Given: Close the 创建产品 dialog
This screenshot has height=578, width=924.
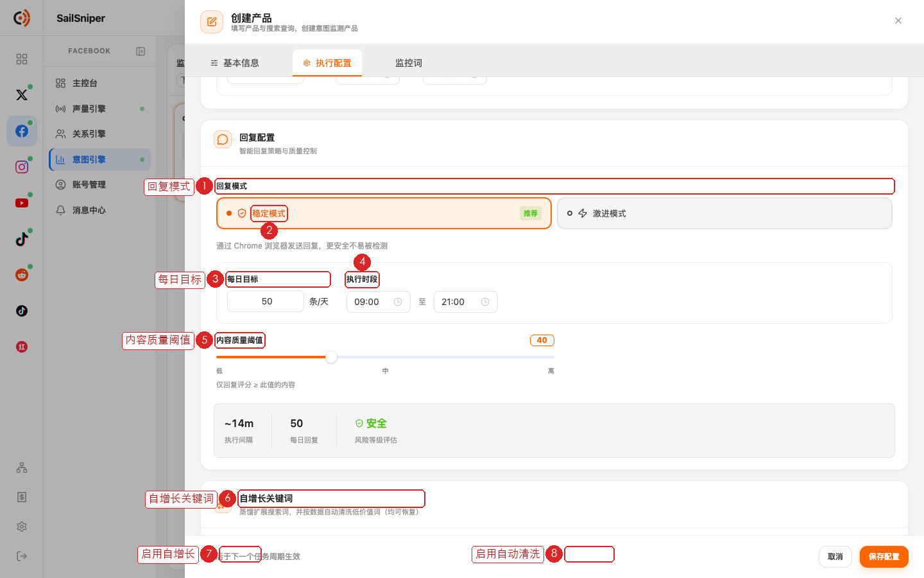Looking at the screenshot, I should 898,21.
